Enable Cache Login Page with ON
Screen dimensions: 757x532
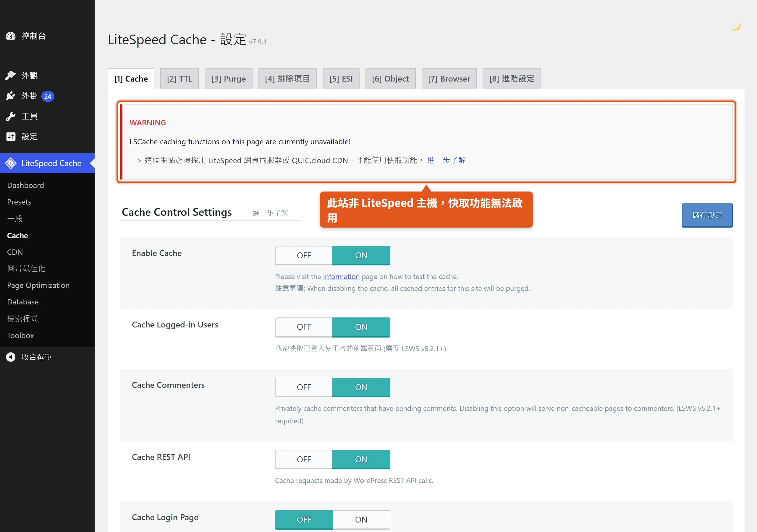pyautogui.click(x=361, y=520)
